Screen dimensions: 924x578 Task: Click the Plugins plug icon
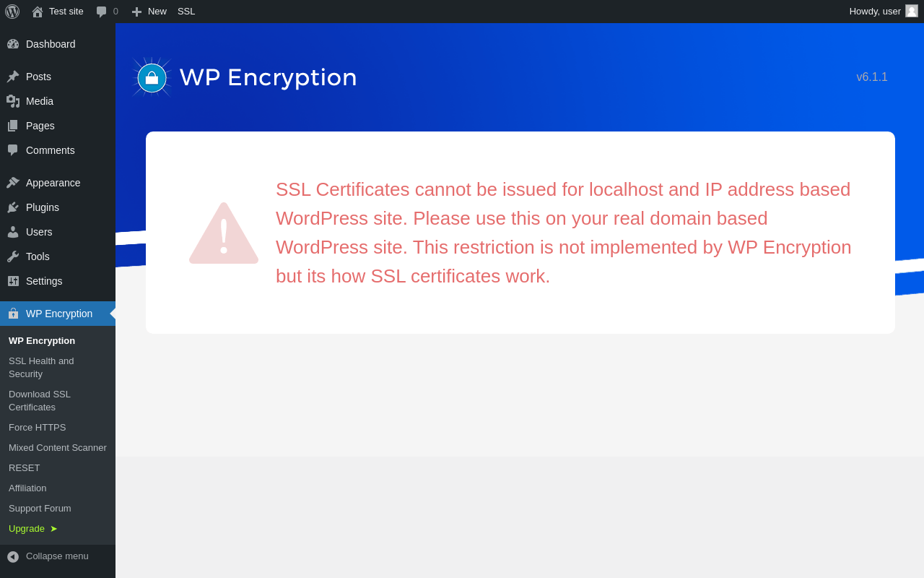(13, 207)
